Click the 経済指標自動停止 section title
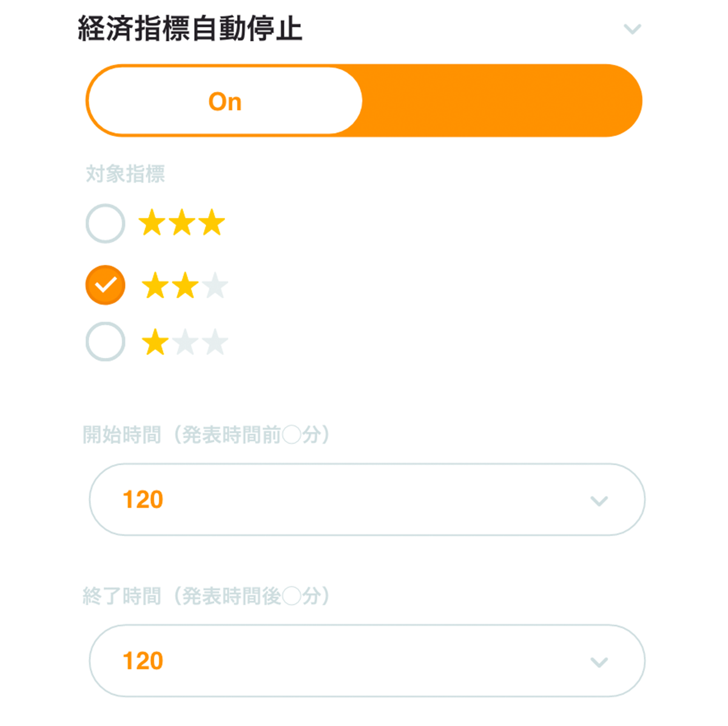The image size is (728, 726). 190,29
